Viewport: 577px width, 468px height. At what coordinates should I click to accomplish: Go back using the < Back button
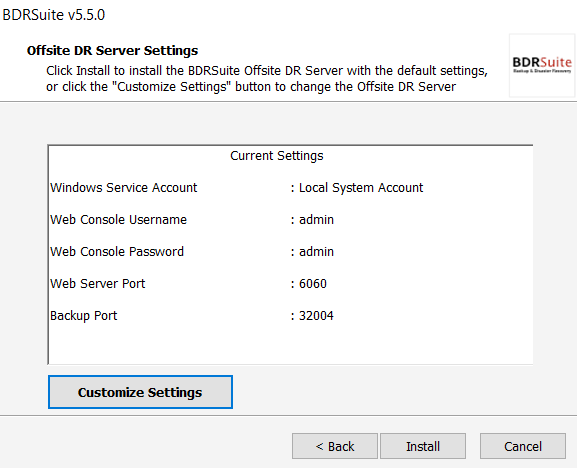coord(335,446)
